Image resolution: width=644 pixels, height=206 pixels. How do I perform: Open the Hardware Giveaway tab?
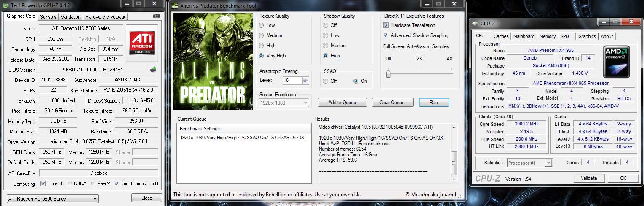(106, 17)
